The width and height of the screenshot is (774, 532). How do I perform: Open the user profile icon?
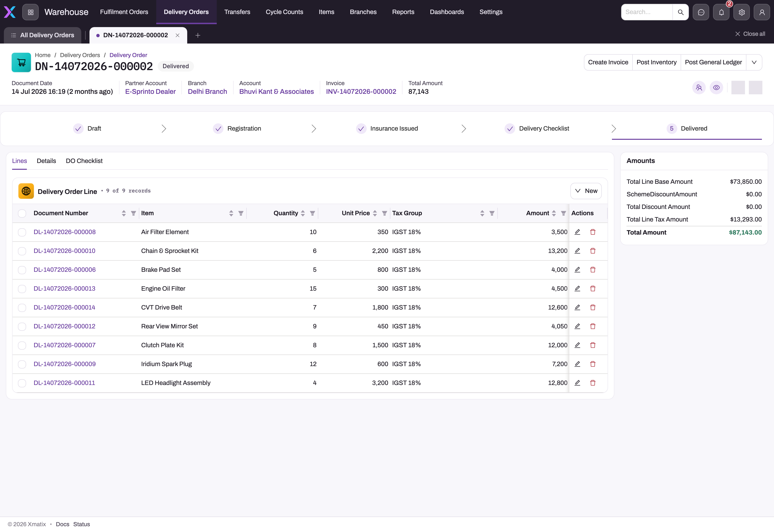coord(762,12)
